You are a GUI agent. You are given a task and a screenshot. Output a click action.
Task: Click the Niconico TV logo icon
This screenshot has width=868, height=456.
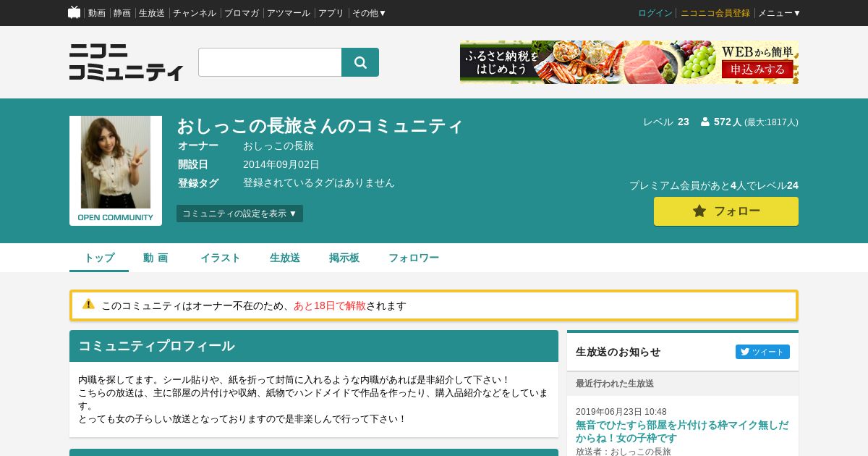75,12
